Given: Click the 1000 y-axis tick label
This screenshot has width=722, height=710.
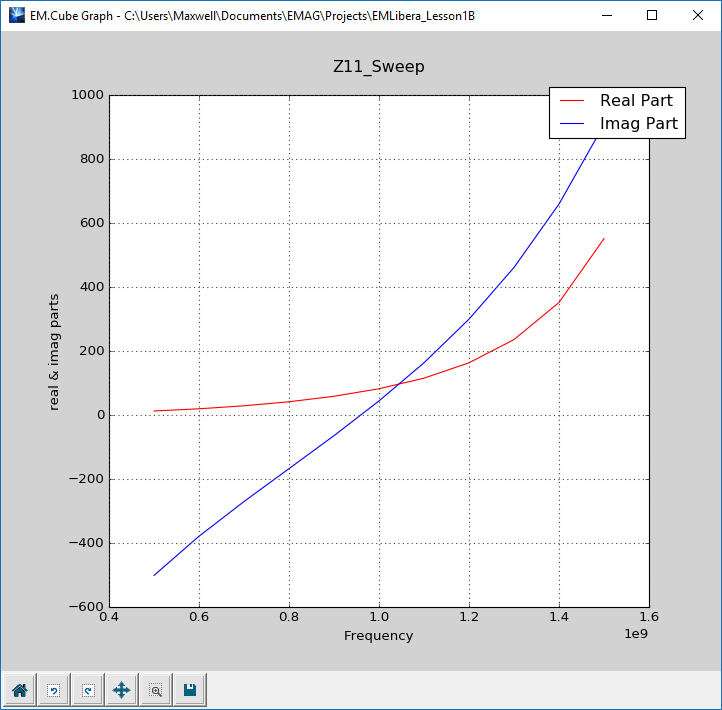Looking at the screenshot, I should [87, 95].
